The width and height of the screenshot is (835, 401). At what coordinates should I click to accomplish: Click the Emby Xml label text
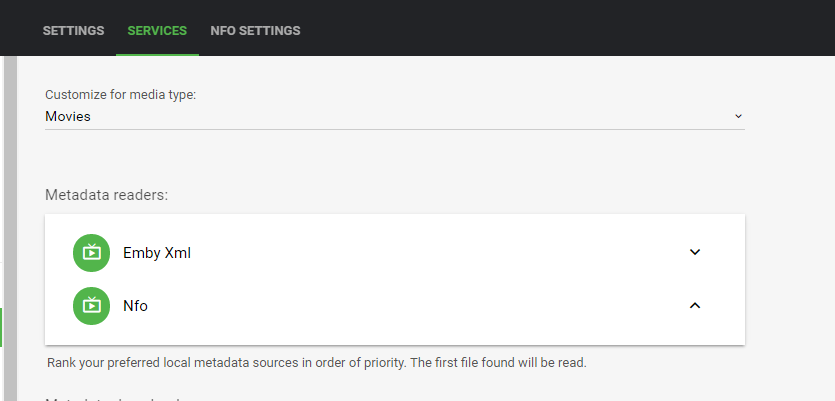(157, 253)
